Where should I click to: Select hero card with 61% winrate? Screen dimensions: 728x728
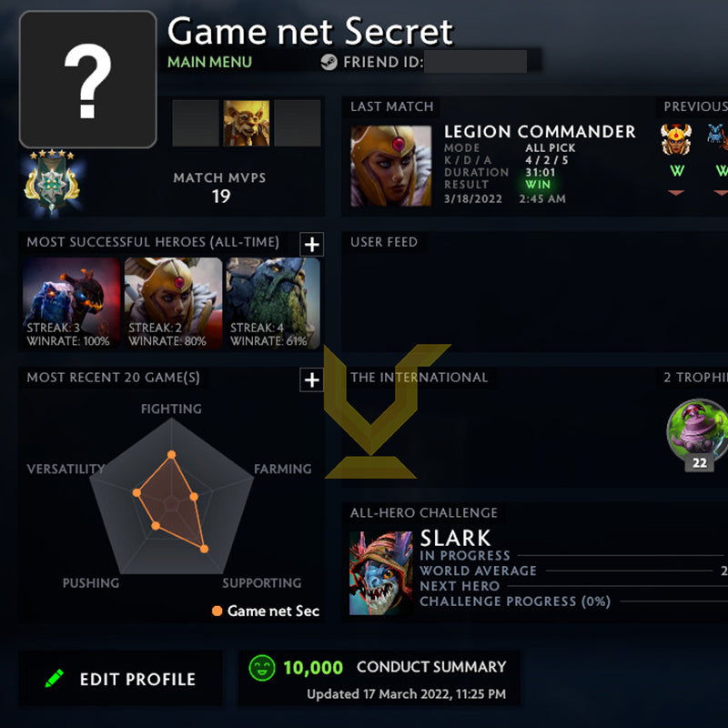tap(273, 303)
